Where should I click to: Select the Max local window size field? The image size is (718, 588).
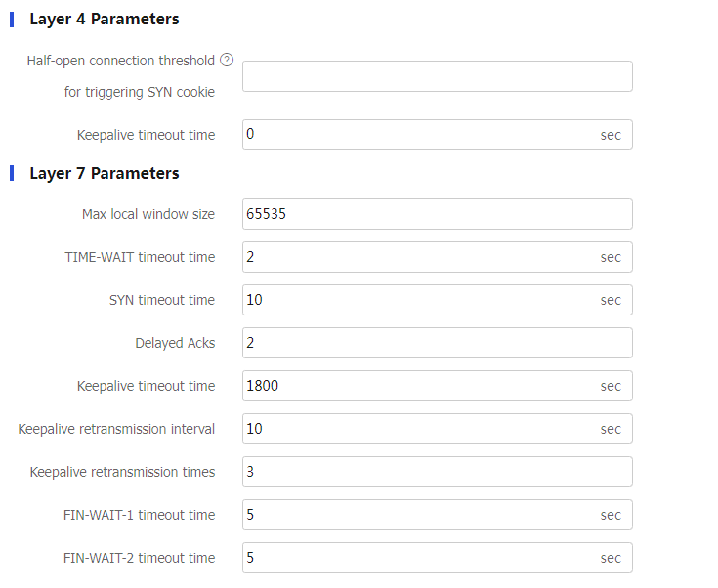click(437, 214)
